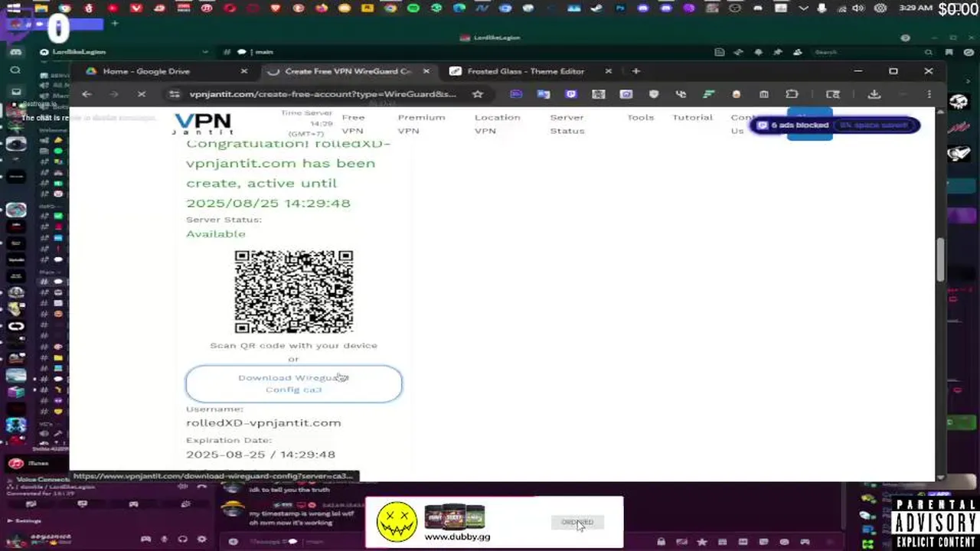Click the www.dubby.gg banner ad
The image size is (980, 551).
[x=494, y=522]
